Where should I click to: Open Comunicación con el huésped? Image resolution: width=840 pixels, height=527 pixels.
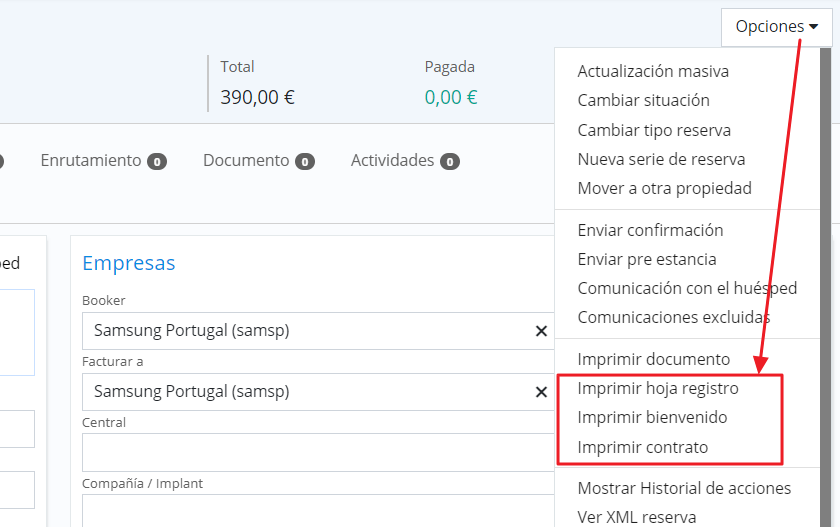687,288
